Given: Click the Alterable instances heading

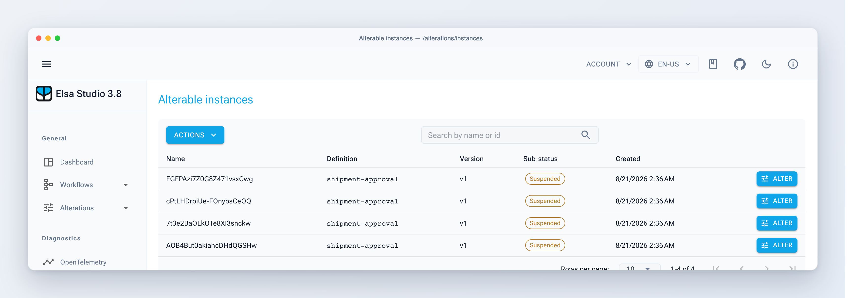Looking at the screenshot, I should click(x=206, y=99).
